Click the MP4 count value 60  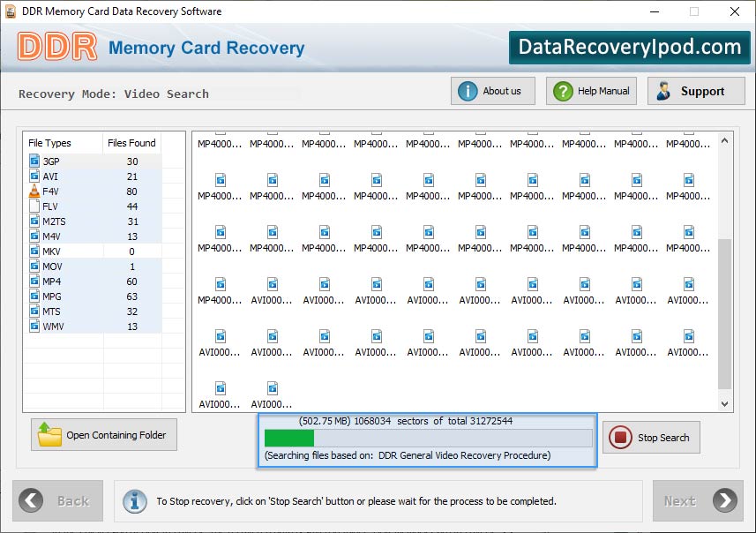(132, 282)
